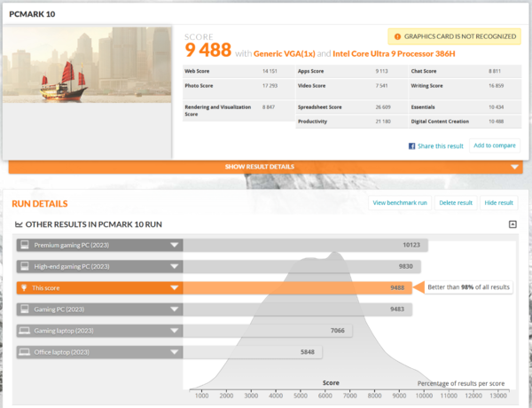Click the chart icon beside Other Results heading
Screen dimensions: 532x408
[x=19, y=224]
